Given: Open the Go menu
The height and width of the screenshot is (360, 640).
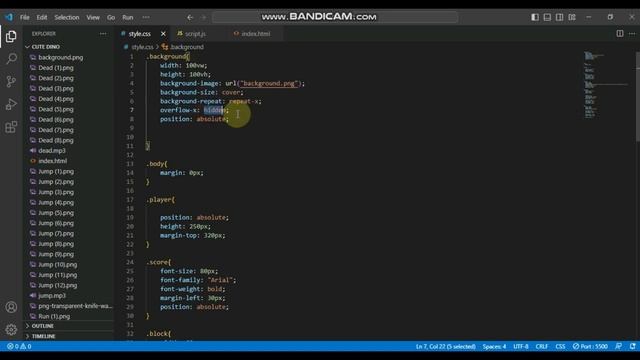Looking at the screenshot, I should [111, 18].
